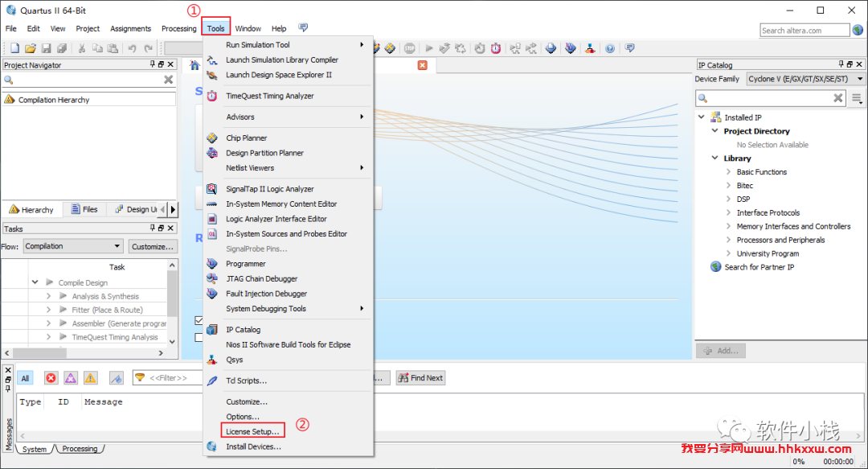Open Run Simulation Tool submenu
The image size is (868, 469).
click(288, 45)
